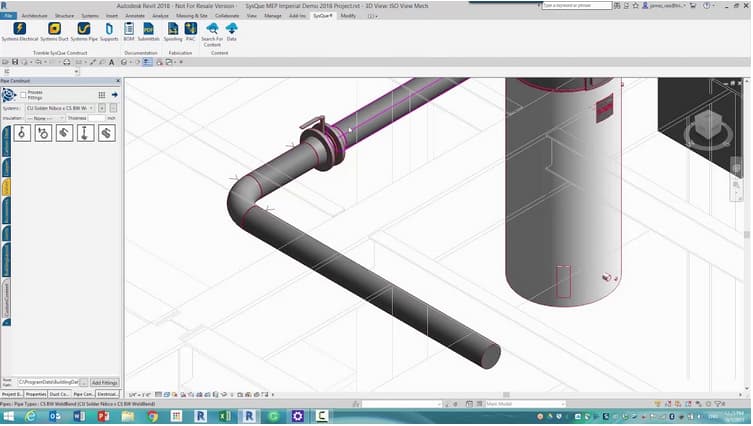Open the Systems Electrical tool
Screen dimensions: 753x426
coord(20,32)
